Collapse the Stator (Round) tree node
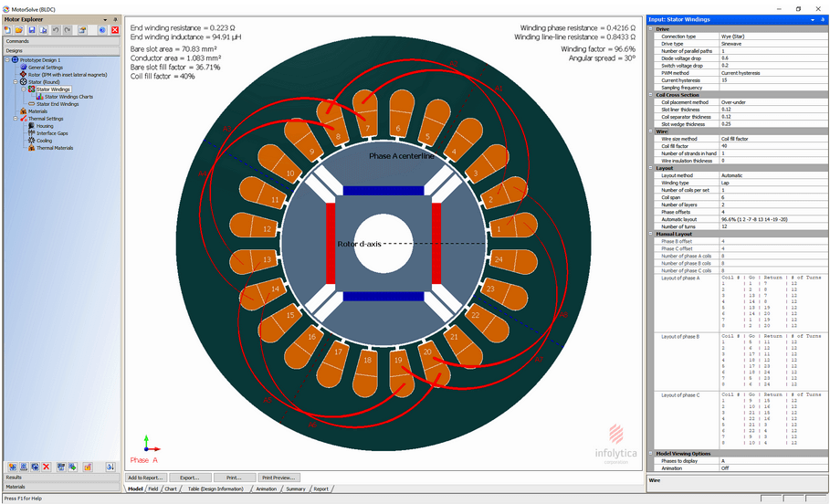830x504 pixels. (x=16, y=82)
